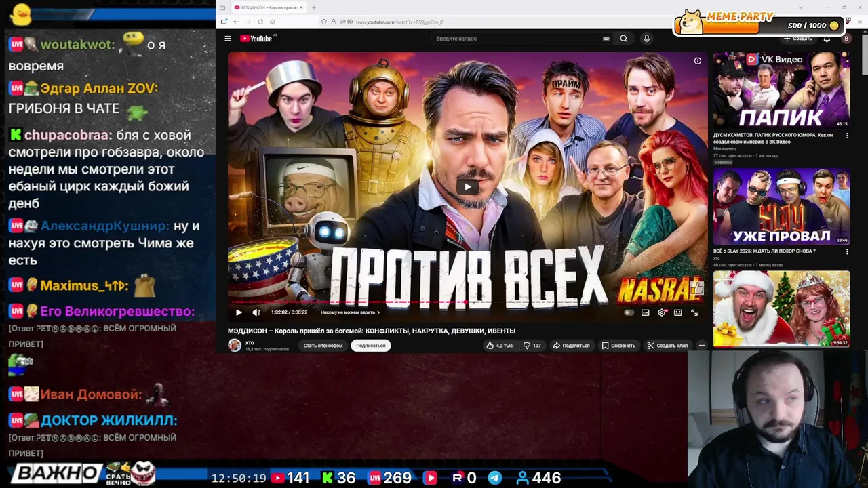Open the YouTube hamburger guide menu

click(228, 39)
